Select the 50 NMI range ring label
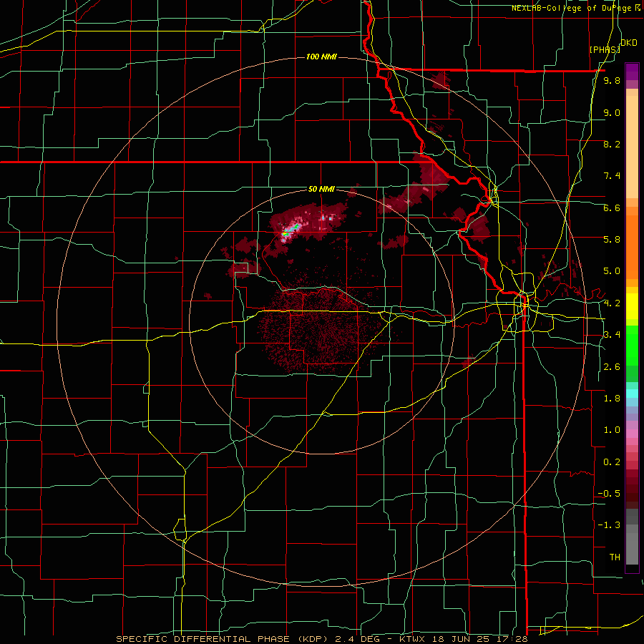Viewport: 644px width, 644px height. 321,189
